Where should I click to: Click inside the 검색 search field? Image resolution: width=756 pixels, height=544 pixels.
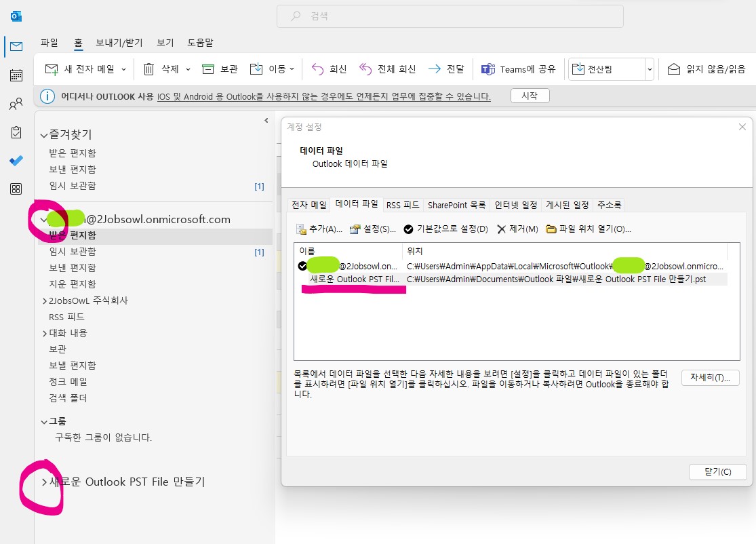pos(449,16)
